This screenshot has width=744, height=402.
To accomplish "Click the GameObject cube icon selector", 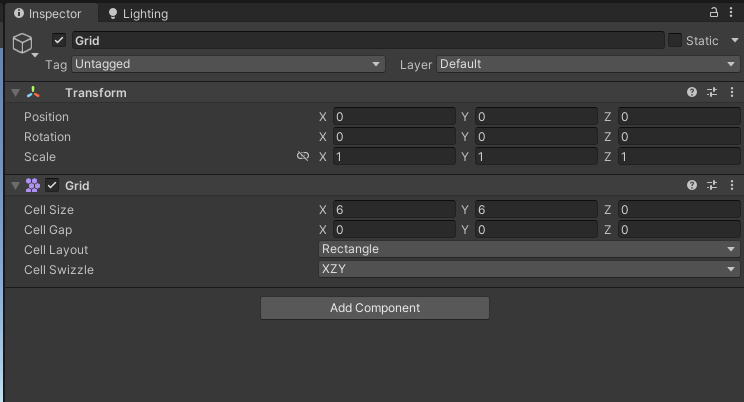I will point(23,43).
